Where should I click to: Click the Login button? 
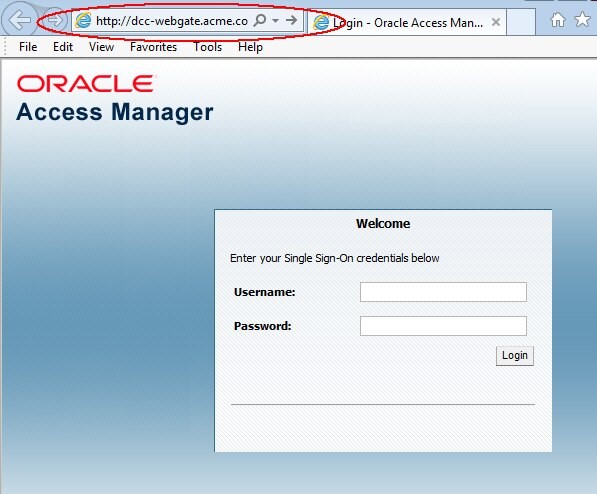[515, 356]
